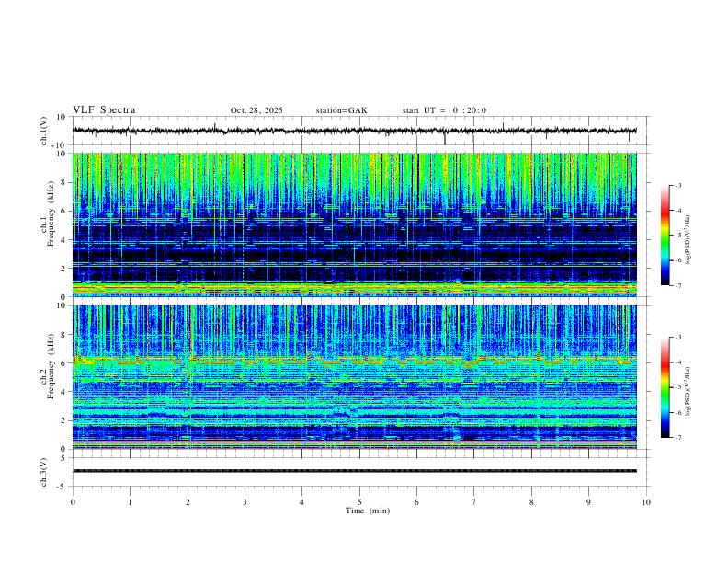
Task: Select the "Time (min)" x-axis title
Action: point(368,511)
